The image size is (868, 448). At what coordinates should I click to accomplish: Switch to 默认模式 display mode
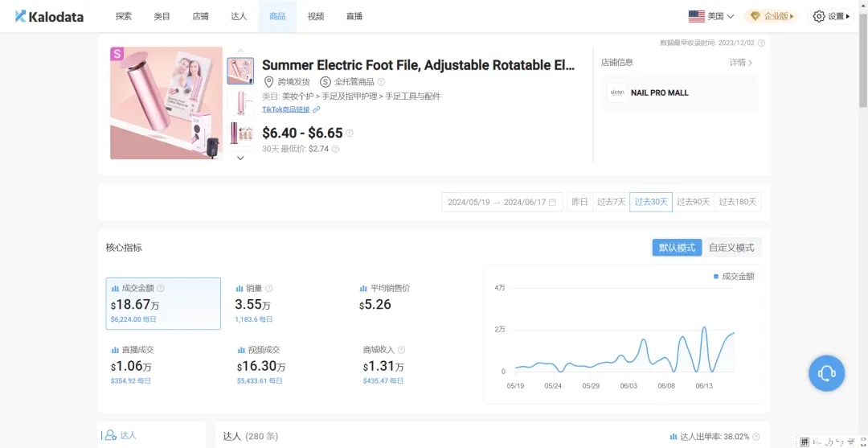coord(677,248)
